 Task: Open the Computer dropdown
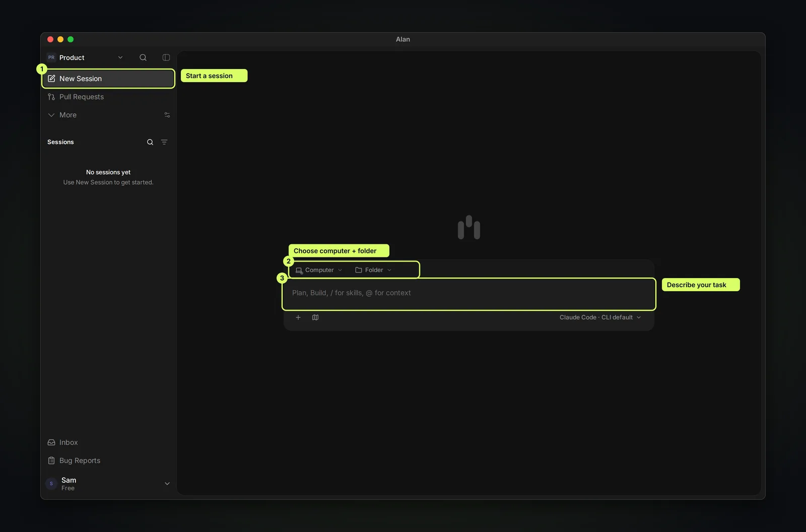(319, 270)
